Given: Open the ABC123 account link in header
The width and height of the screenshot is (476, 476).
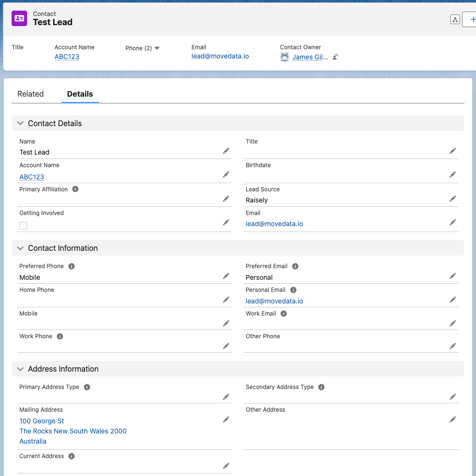Looking at the screenshot, I should point(67,57).
